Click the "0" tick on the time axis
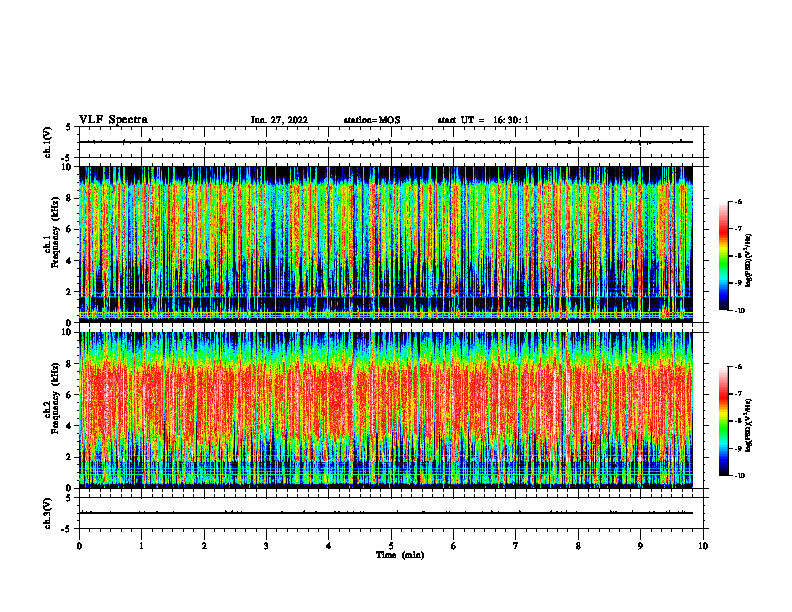The width and height of the screenshot is (792, 612). pyautogui.click(x=79, y=546)
